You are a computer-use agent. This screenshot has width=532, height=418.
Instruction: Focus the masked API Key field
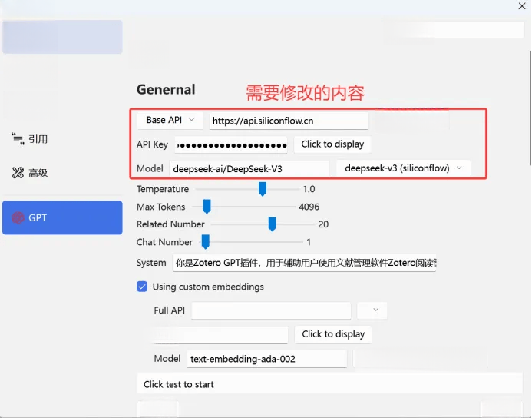click(x=231, y=145)
